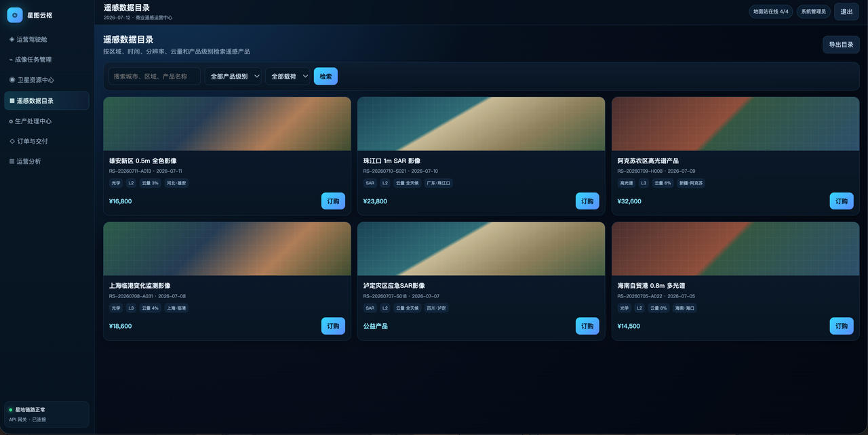The width and height of the screenshot is (868, 435).
Task: Click product ID RS-20260709-H008
Action: (x=639, y=171)
